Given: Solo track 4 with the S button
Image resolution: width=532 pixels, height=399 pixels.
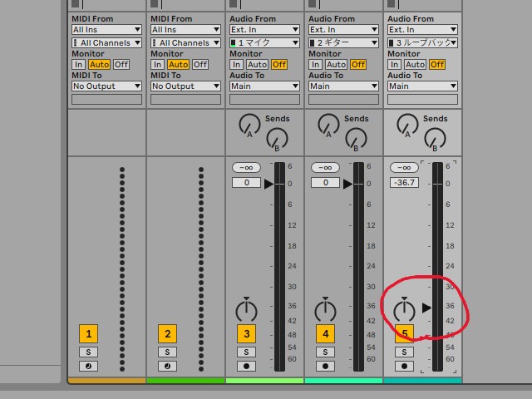Looking at the screenshot, I should click(x=325, y=352).
